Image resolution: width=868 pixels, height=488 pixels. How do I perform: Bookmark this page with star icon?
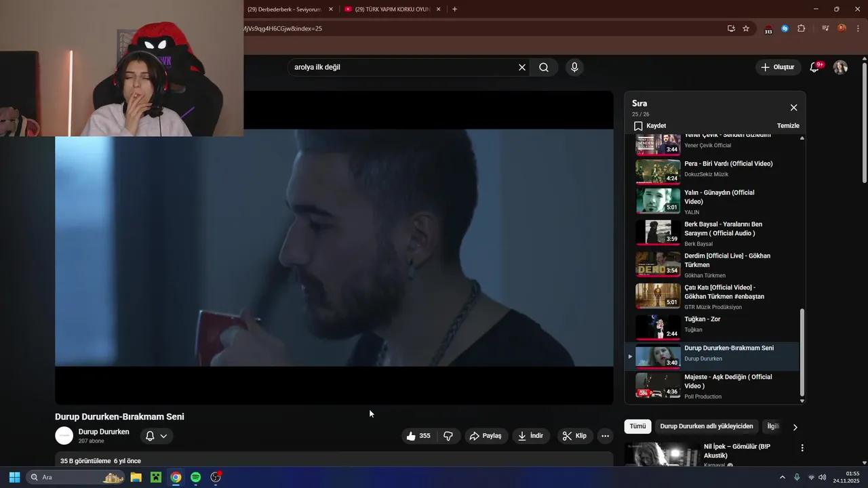tap(746, 28)
